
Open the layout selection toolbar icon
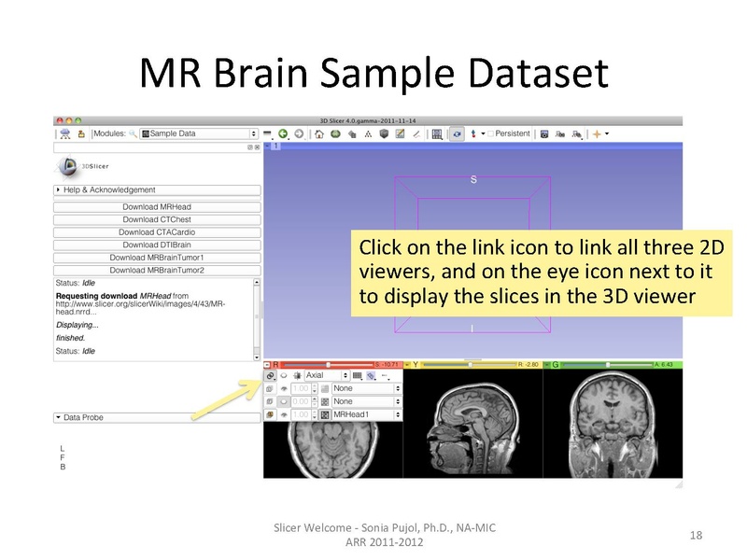pyautogui.click(x=436, y=134)
